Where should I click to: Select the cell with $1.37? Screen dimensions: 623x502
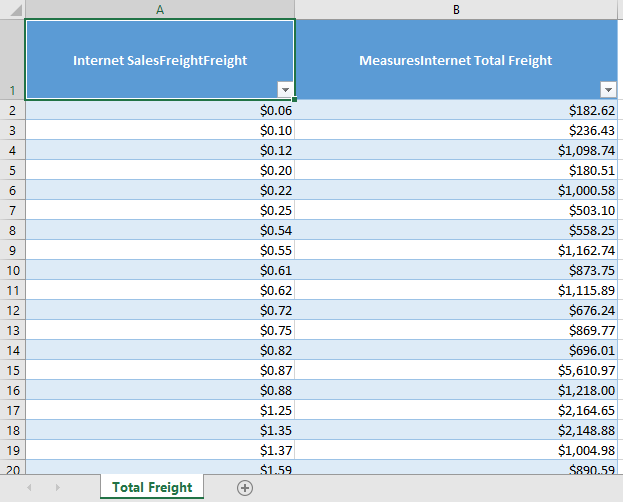[160, 450]
